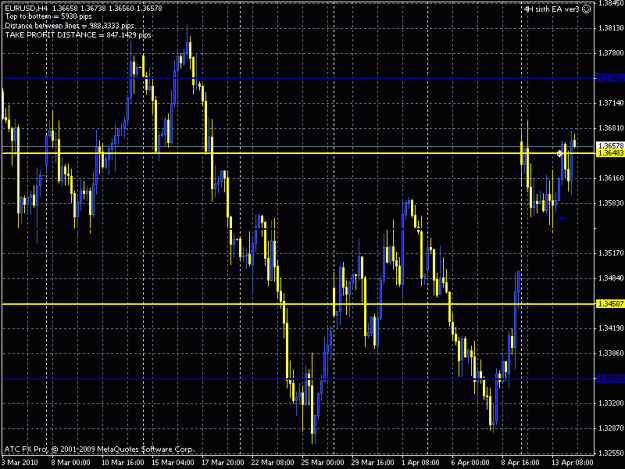Select the lower blue horizontal line at 1.33518
625x469 pixels.
(298, 379)
